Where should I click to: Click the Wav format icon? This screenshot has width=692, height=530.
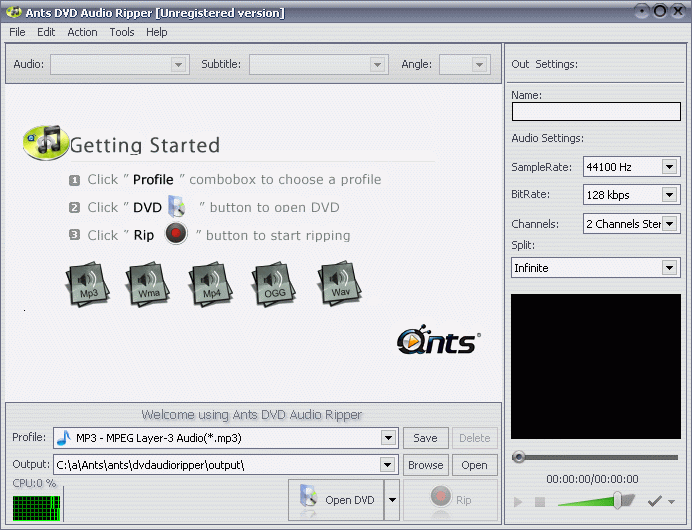(339, 283)
